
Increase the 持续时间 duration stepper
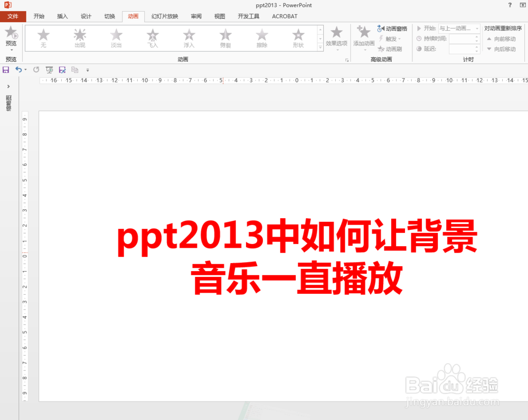477,36
